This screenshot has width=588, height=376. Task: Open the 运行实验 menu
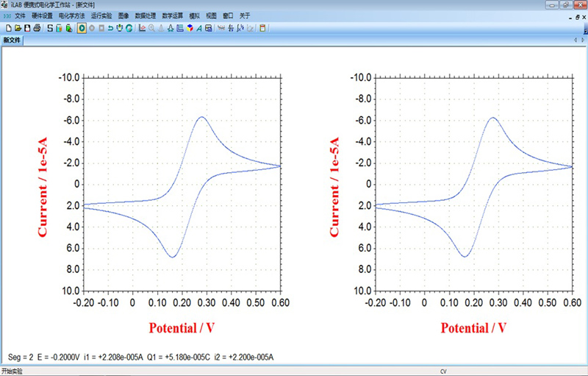(x=101, y=15)
